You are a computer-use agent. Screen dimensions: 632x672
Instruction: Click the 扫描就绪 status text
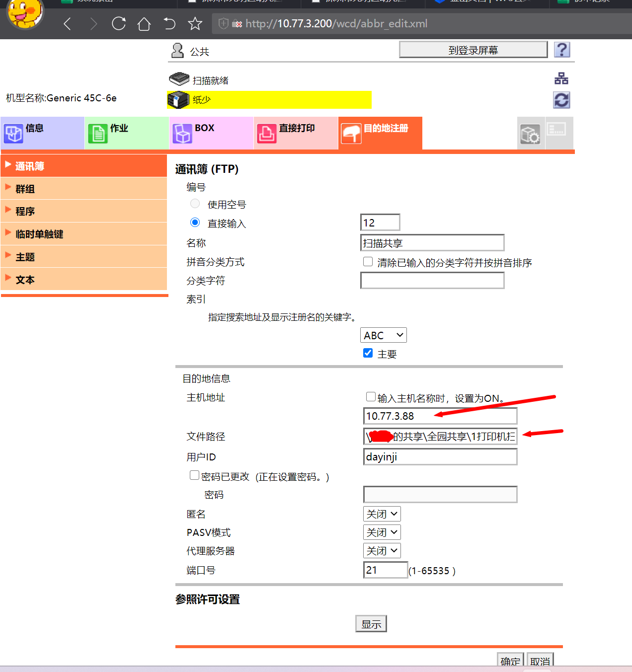(211, 80)
